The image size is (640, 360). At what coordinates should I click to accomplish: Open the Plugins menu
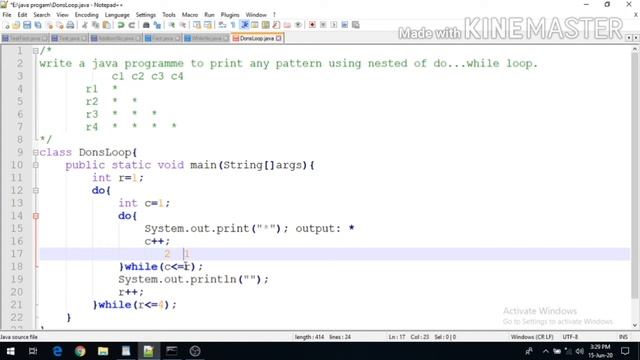pyautogui.click(x=230, y=15)
